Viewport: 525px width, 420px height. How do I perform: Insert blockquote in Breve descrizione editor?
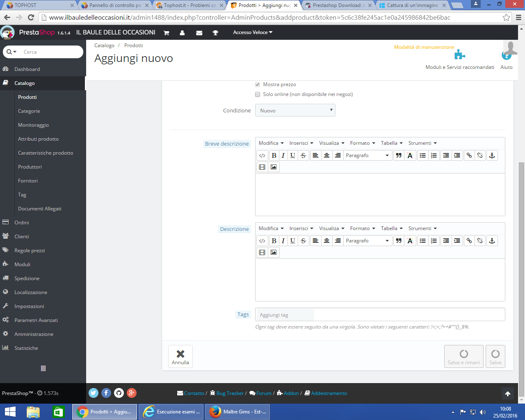tap(399, 155)
